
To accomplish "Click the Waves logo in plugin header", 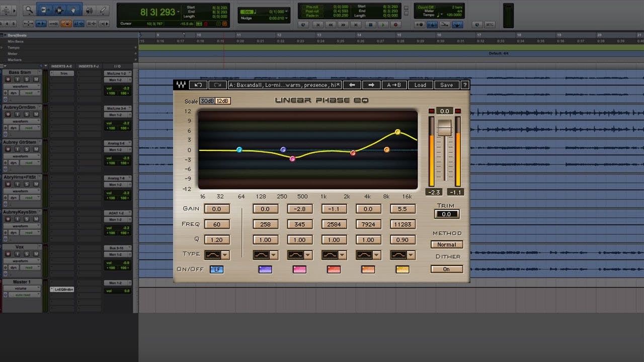I will [x=181, y=85].
